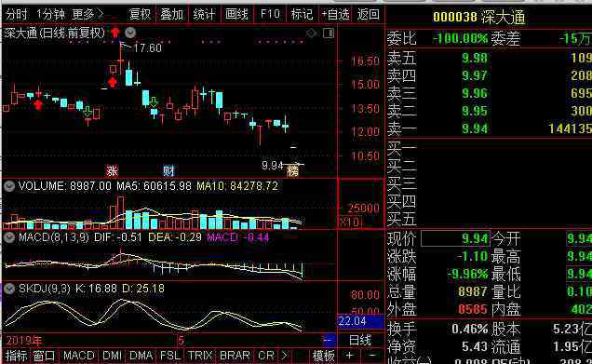Open the SKDJ indicator settings circle
592x364 pixels.
coord(9,289)
